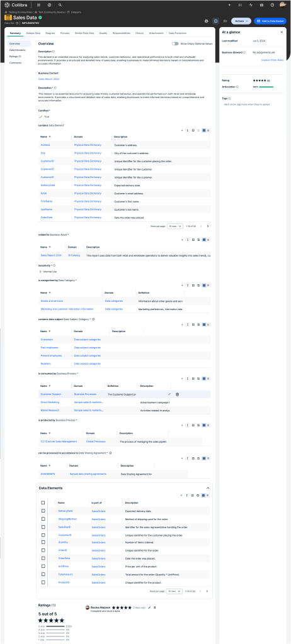The width and height of the screenshot is (291, 644).
Task: Collapse the Data Elements section chevron
Action: click(208, 488)
